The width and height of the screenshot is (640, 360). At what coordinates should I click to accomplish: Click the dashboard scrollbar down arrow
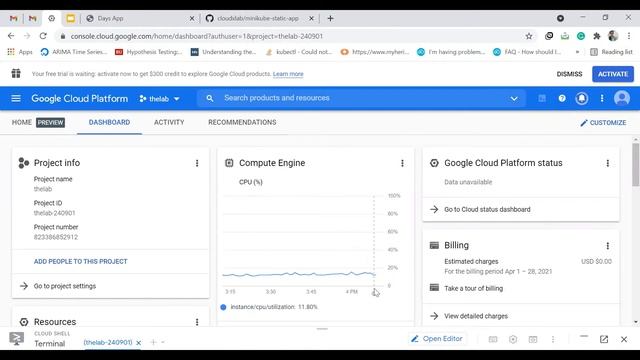(x=636, y=322)
